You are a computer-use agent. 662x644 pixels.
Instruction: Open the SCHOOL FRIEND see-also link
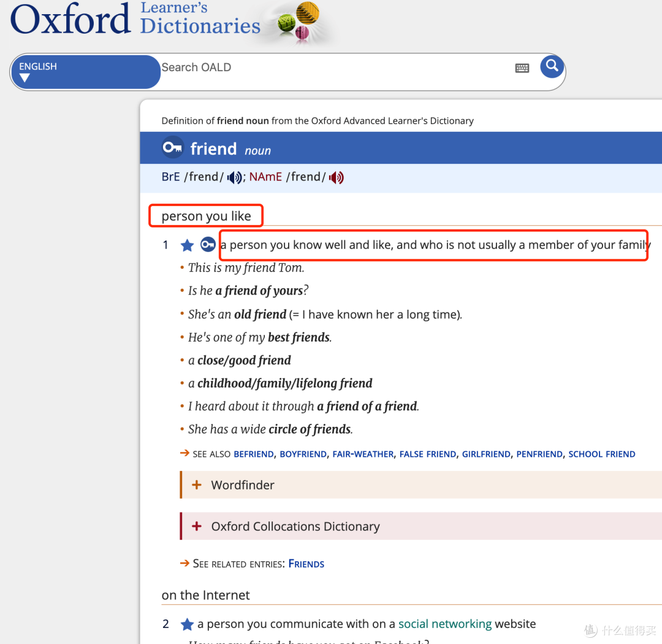[602, 454]
